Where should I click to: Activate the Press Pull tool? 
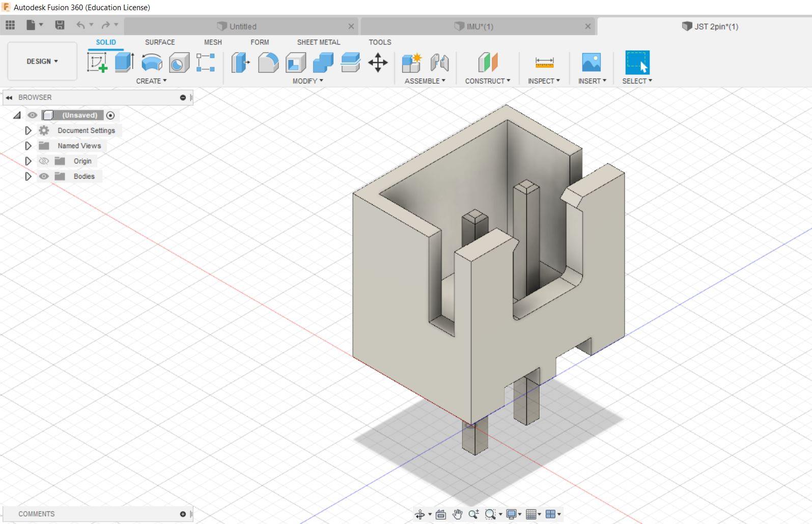click(x=241, y=63)
